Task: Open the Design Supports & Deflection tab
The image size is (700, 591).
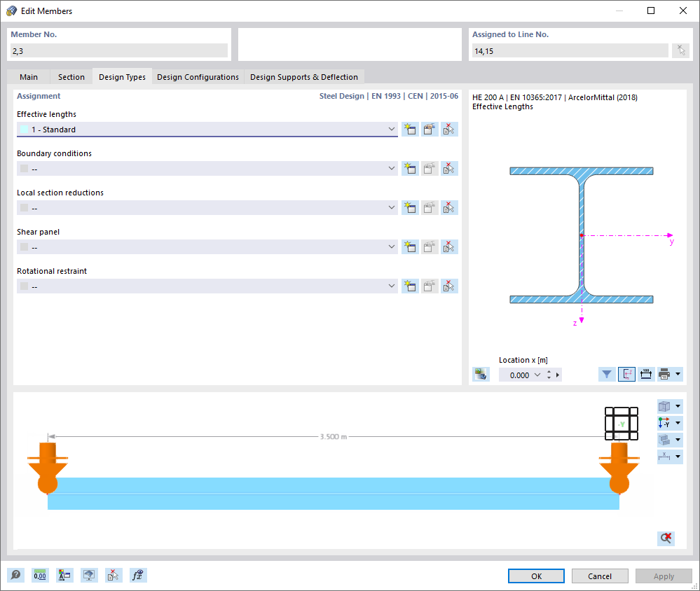Action: (304, 77)
